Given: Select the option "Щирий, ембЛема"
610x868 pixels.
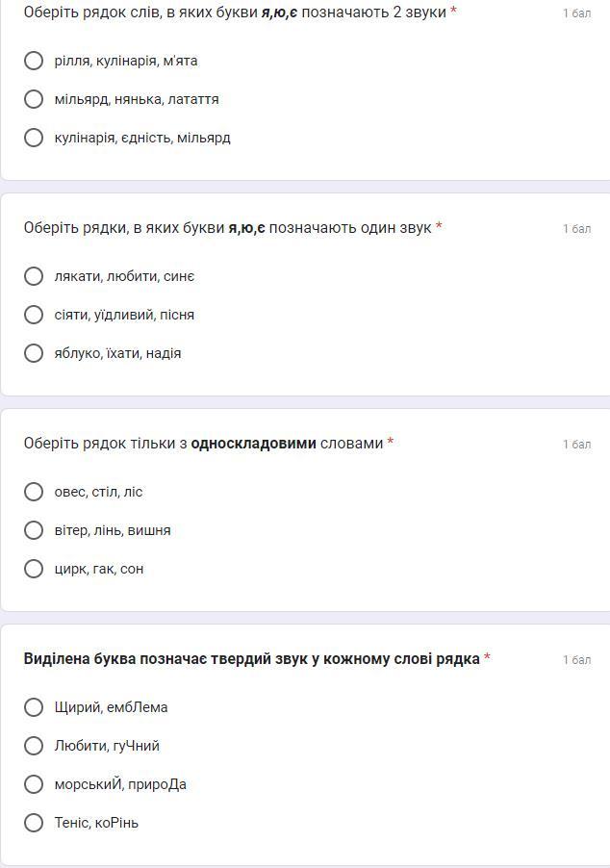Looking at the screenshot, I should pos(34,707).
